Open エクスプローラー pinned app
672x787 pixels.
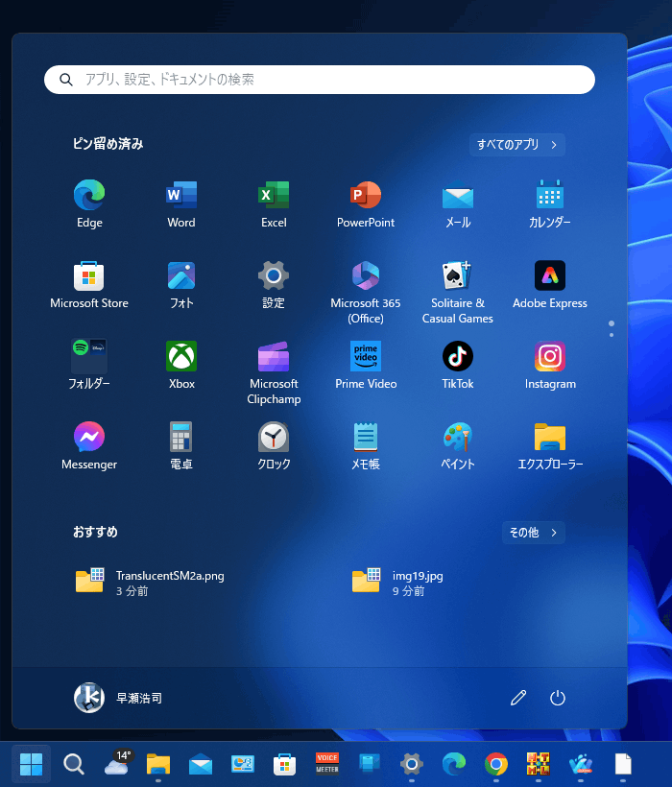(x=549, y=445)
